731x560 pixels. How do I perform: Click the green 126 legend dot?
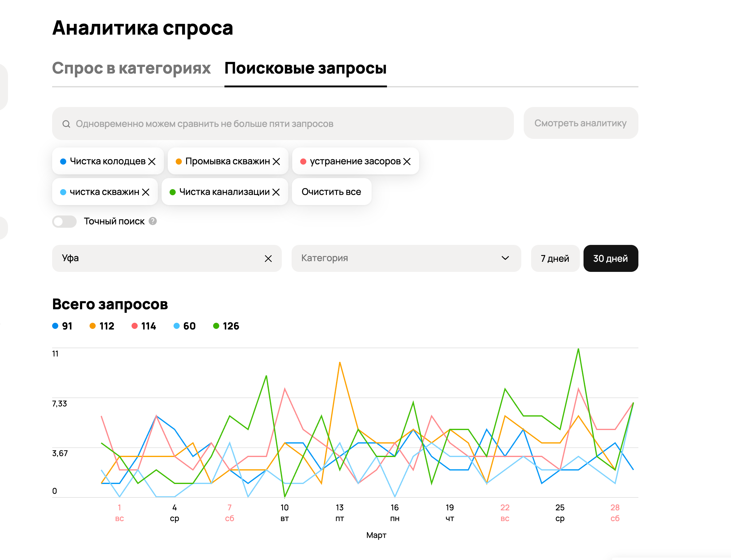(x=216, y=326)
